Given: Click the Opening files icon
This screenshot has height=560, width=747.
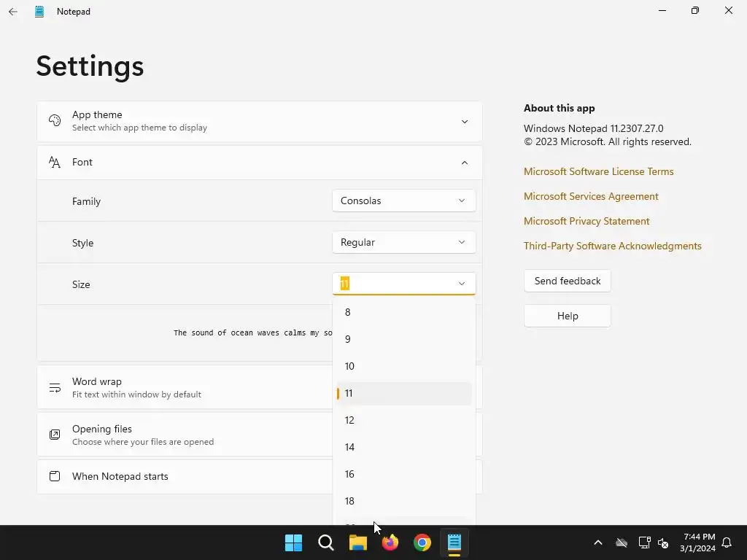Looking at the screenshot, I should 55,435.
